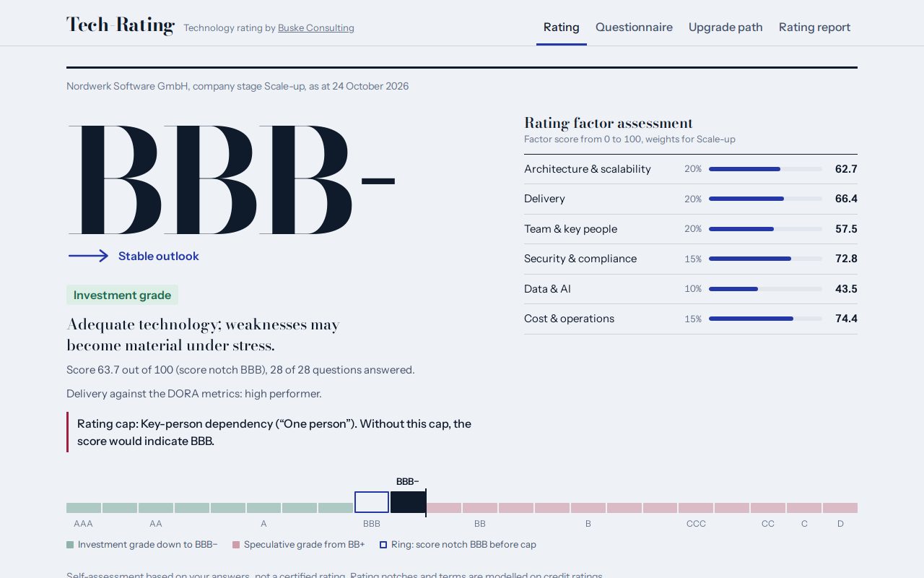This screenshot has height=578, width=924.
Task: Click the Delivery factor progress bar
Action: click(765, 199)
